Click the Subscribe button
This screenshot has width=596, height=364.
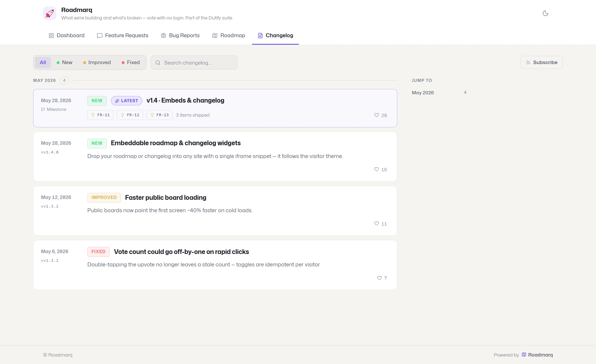[x=542, y=62]
